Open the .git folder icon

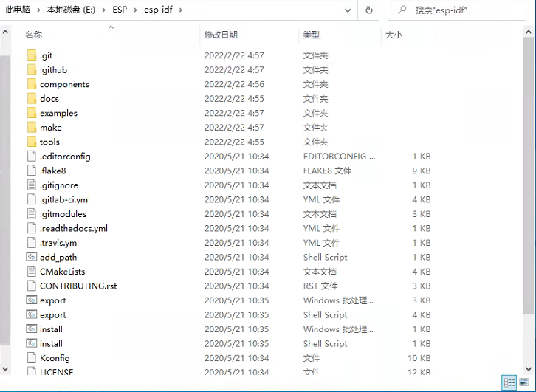click(32, 55)
